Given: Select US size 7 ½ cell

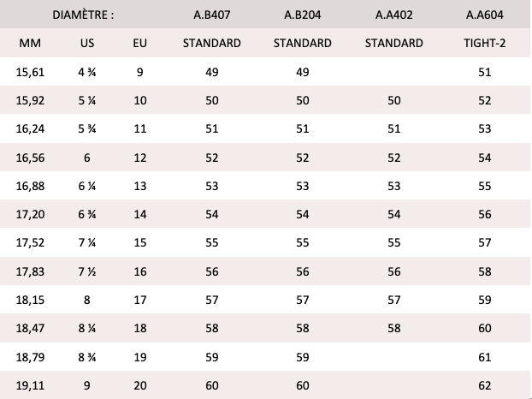Looking at the screenshot, I should pyautogui.click(x=86, y=270).
